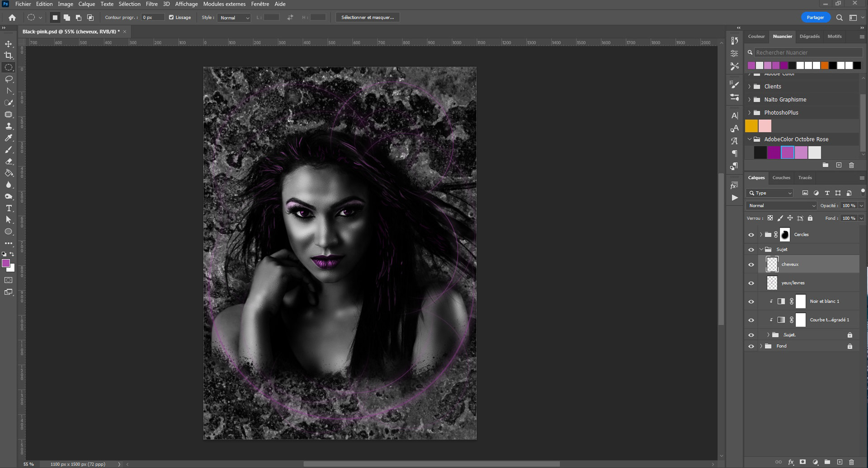Select the Elliptical Marquee tool
868x468 pixels.
click(x=9, y=67)
